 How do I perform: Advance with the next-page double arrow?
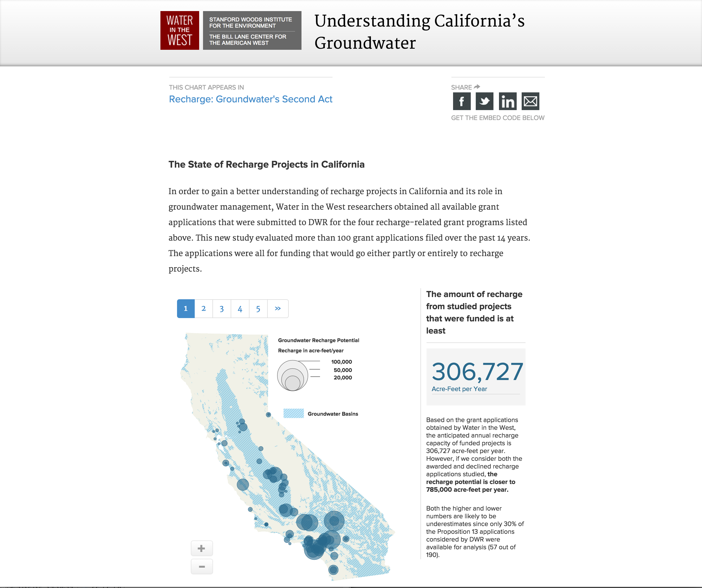(x=278, y=309)
